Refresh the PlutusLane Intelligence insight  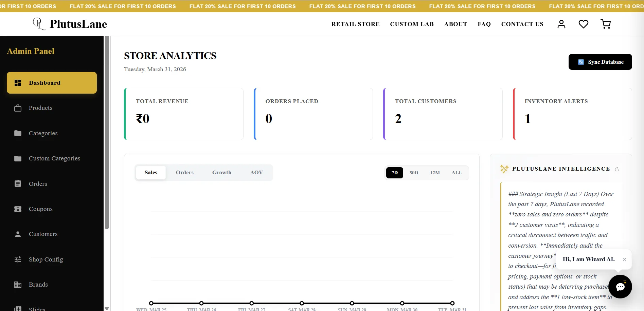tap(618, 169)
